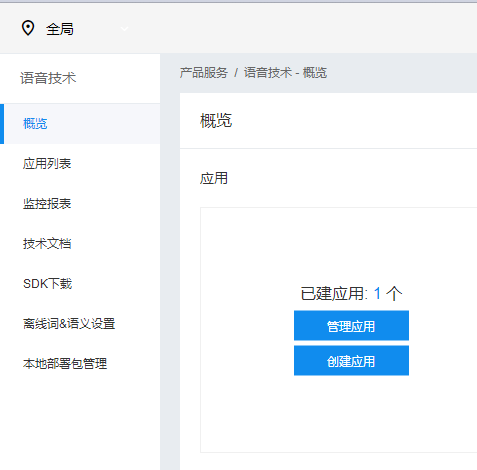Expand the chevron arrow beside 全局

(x=124, y=29)
